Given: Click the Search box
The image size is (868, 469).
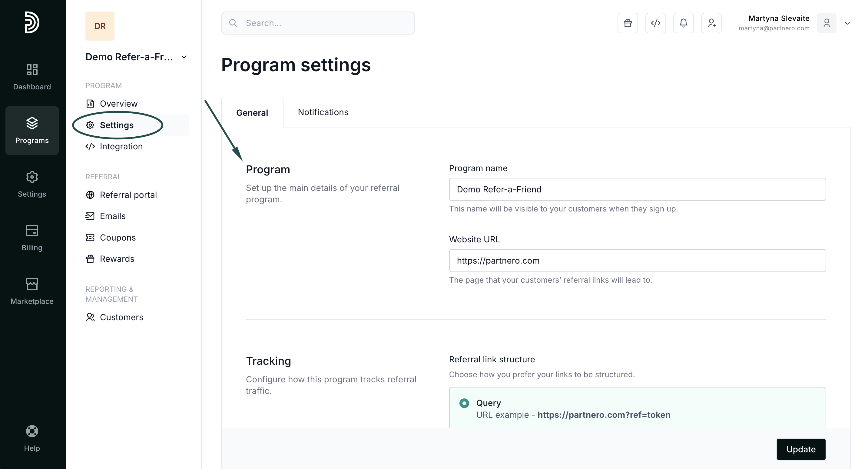Looking at the screenshot, I should point(317,23).
